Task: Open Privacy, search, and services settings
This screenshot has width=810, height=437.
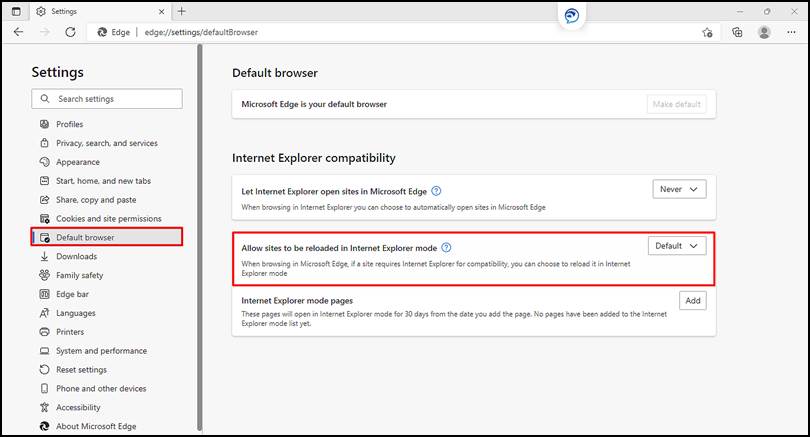Action: click(106, 143)
